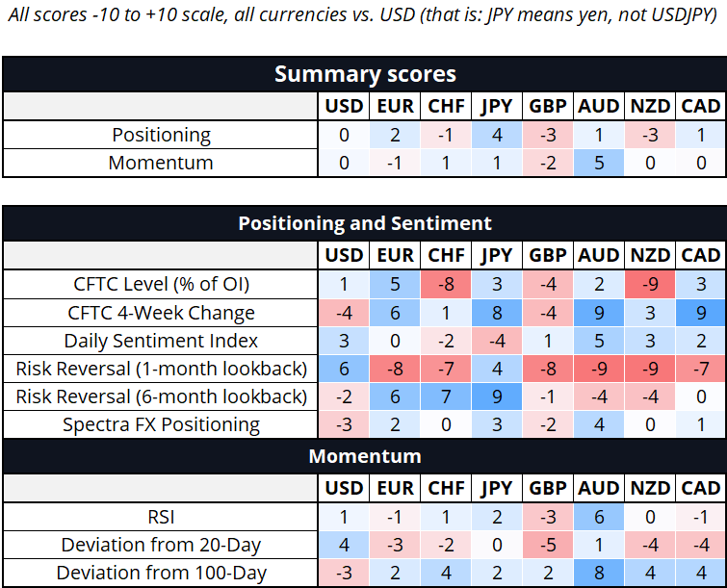The height and width of the screenshot is (588, 727).
Task: Click the italic scale note at the top
Action: pos(363,20)
